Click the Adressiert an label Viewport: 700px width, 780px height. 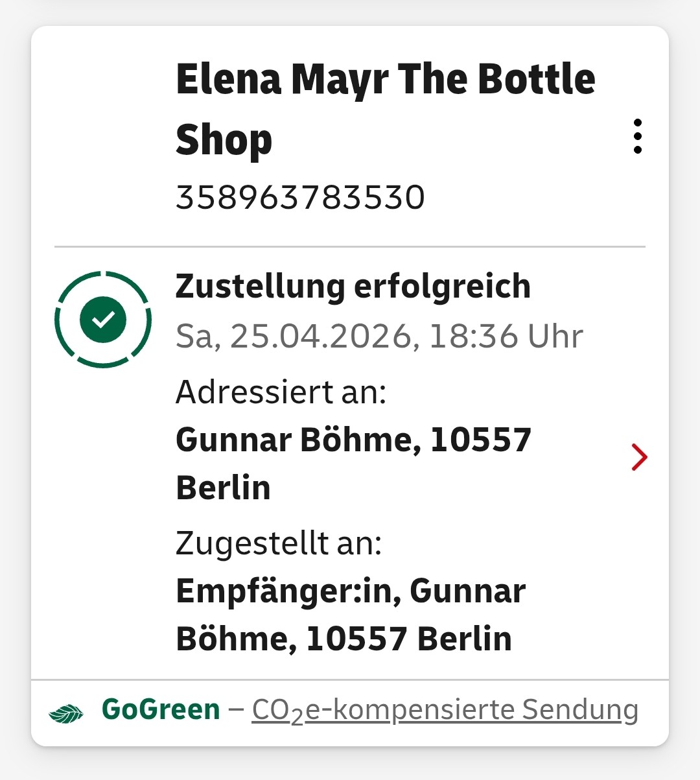281,392
